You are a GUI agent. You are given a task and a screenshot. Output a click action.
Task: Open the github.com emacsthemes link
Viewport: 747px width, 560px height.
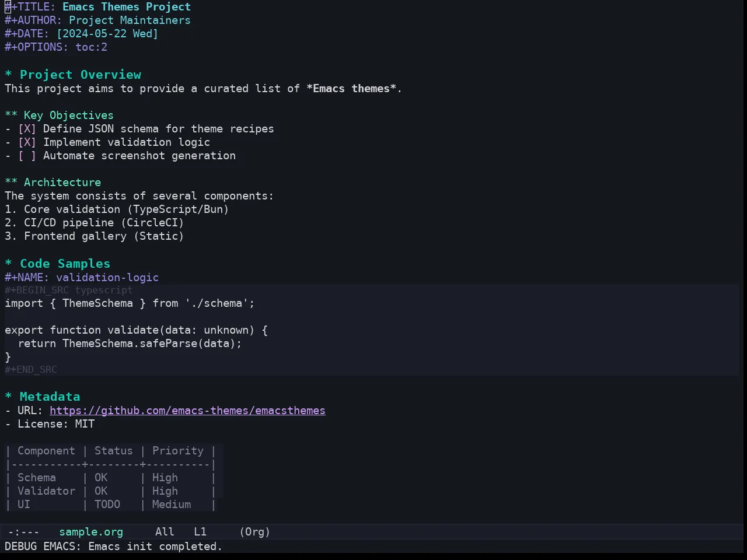coord(187,411)
